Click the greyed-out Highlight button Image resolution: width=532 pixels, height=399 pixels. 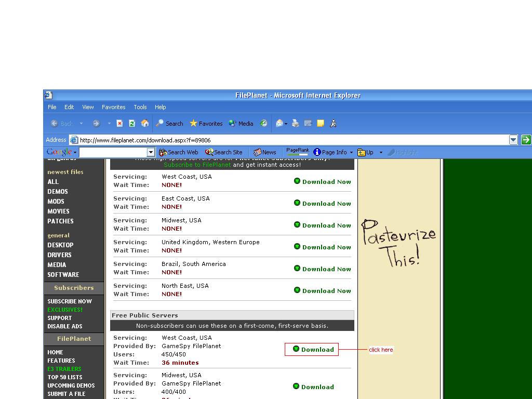pos(403,152)
